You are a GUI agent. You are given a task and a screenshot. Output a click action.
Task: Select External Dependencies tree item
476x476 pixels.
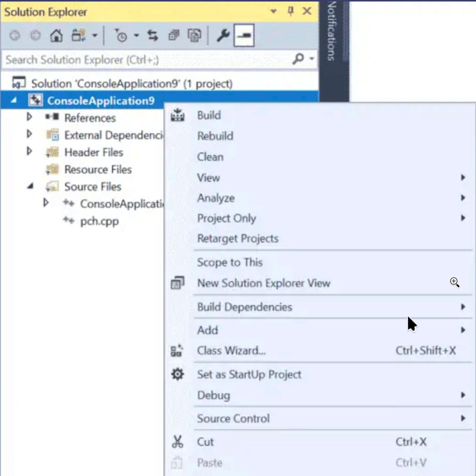[114, 135]
